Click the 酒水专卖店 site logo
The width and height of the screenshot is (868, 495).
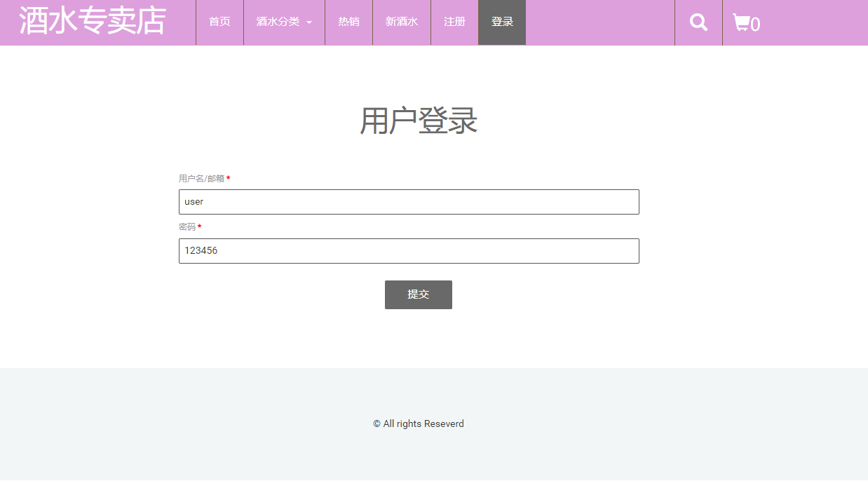pyautogui.click(x=93, y=22)
